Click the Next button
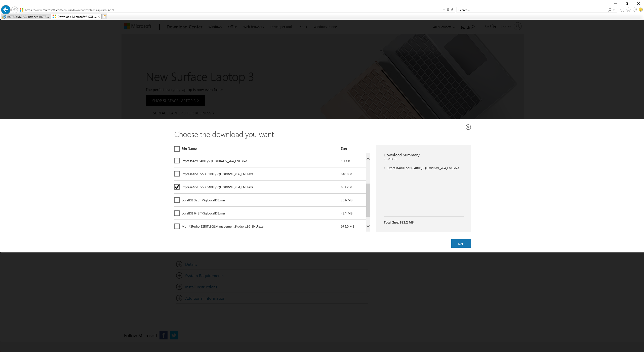This screenshot has width=644, height=352. [x=461, y=243]
